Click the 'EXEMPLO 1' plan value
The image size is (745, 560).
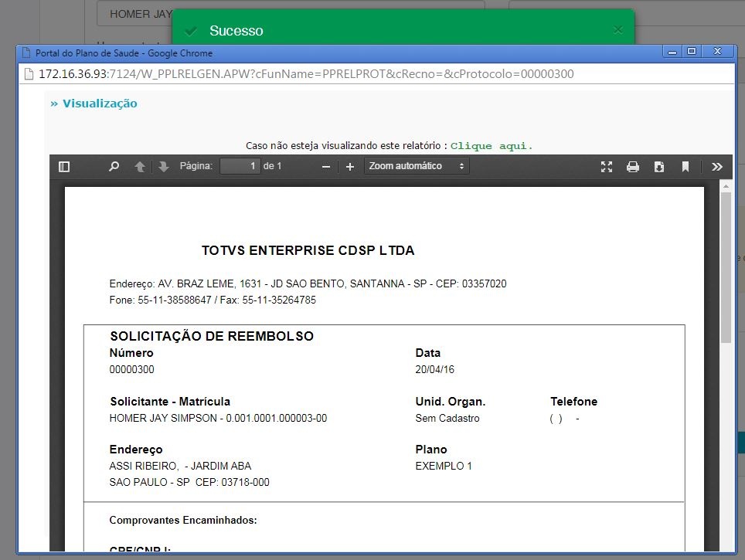click(444, 466)
